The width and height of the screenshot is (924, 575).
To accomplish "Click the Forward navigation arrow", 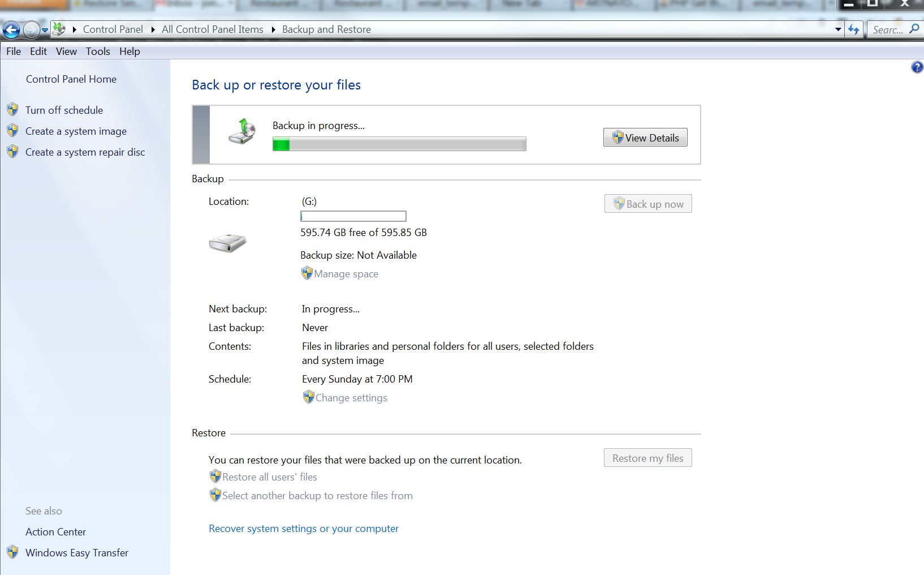I will [31, 29].
